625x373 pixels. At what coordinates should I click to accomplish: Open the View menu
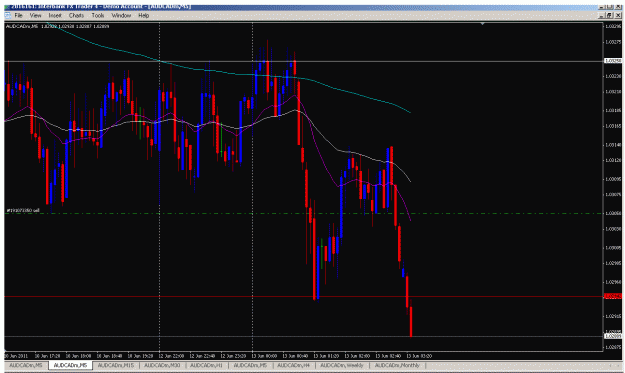point(35,16)
